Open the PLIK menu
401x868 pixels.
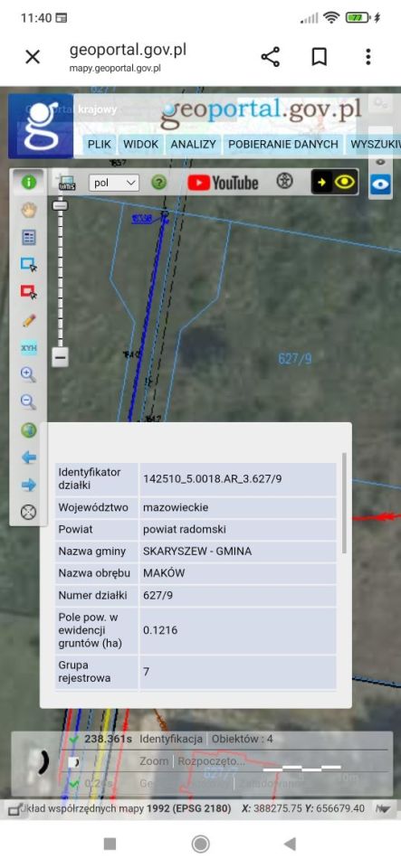coord(100,145)
